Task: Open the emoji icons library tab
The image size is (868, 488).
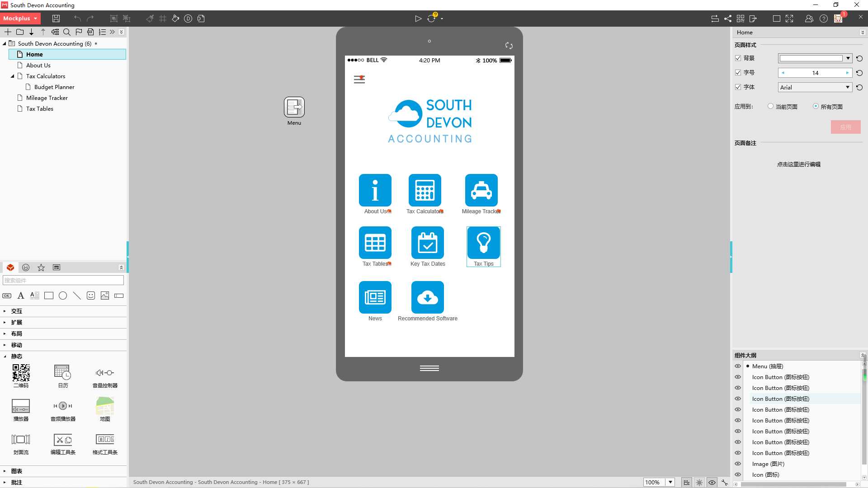Action: point(26,267)
